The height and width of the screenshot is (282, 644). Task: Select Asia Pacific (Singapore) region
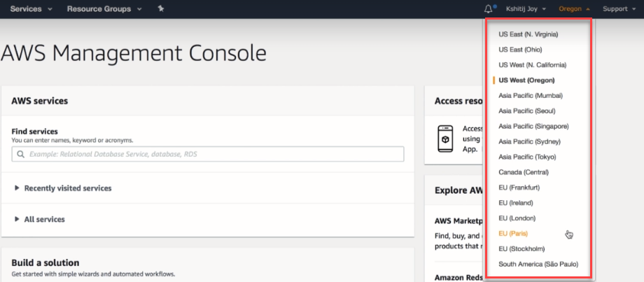pos(533,127)
